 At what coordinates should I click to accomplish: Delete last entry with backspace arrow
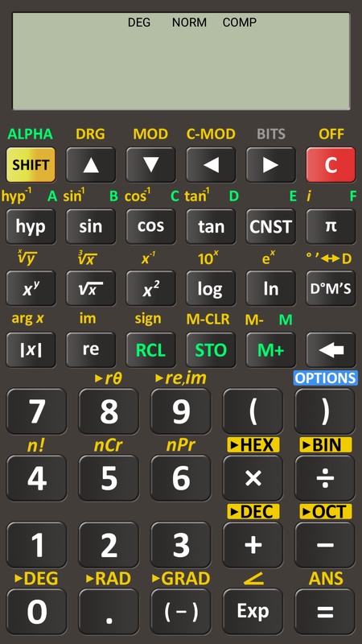point(331,349)
